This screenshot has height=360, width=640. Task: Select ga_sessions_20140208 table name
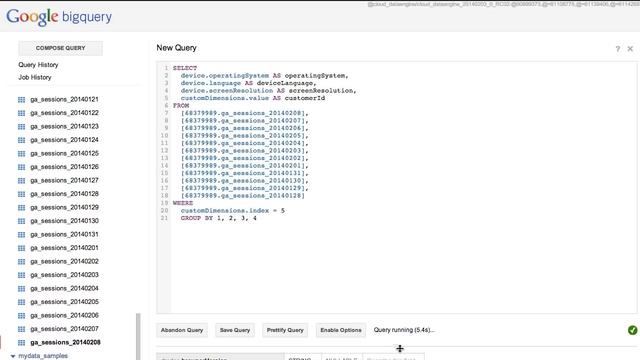click(65, 342)
